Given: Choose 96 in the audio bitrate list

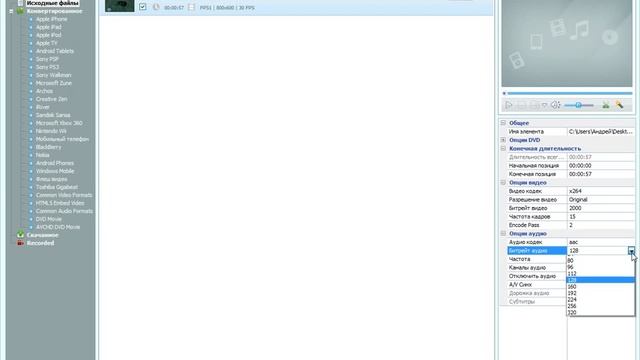Looking at the screenshot, I should point(600,267).
